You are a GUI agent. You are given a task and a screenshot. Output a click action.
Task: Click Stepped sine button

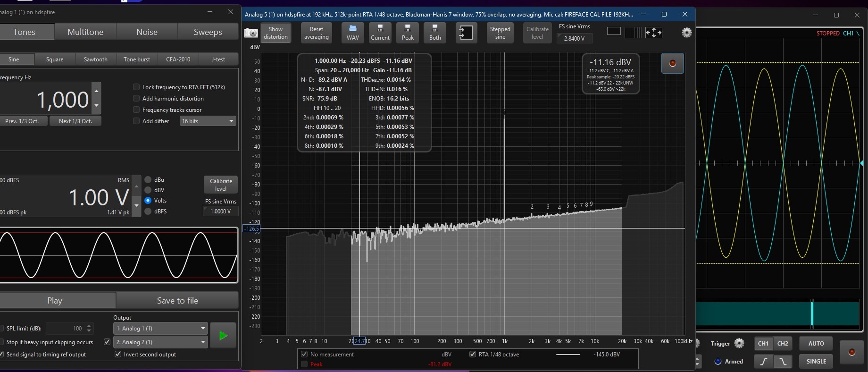[x=500, y=33]
